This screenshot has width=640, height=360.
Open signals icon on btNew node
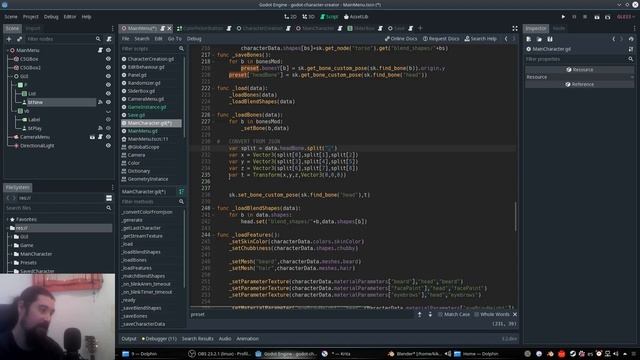tap(100, 102)
